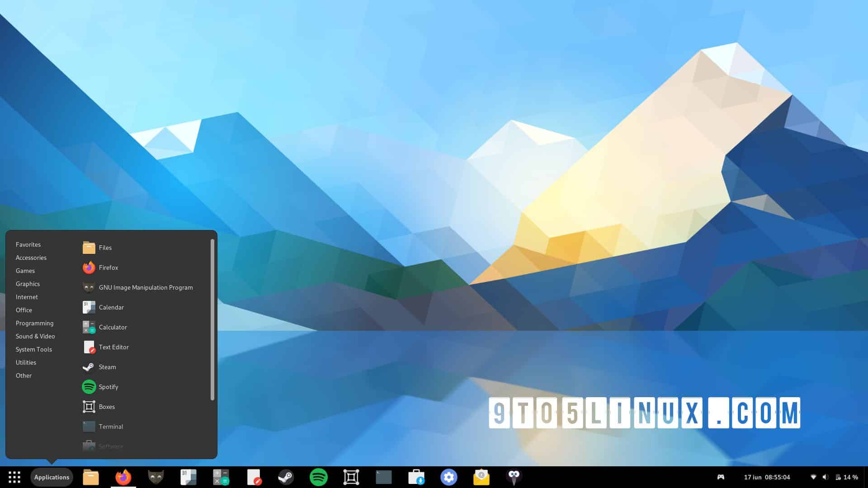Select the Games category
868x488 pixels.
25,271
